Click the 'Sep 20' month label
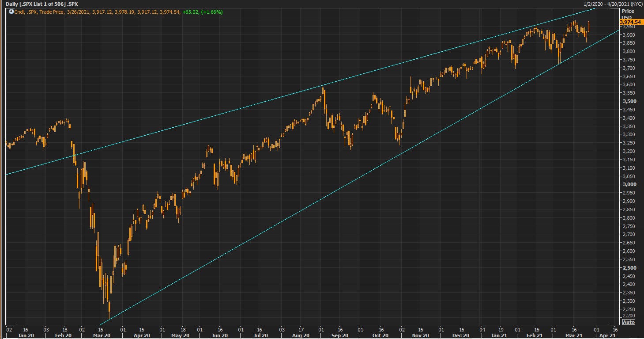644x339 pixels. [340, 335]
